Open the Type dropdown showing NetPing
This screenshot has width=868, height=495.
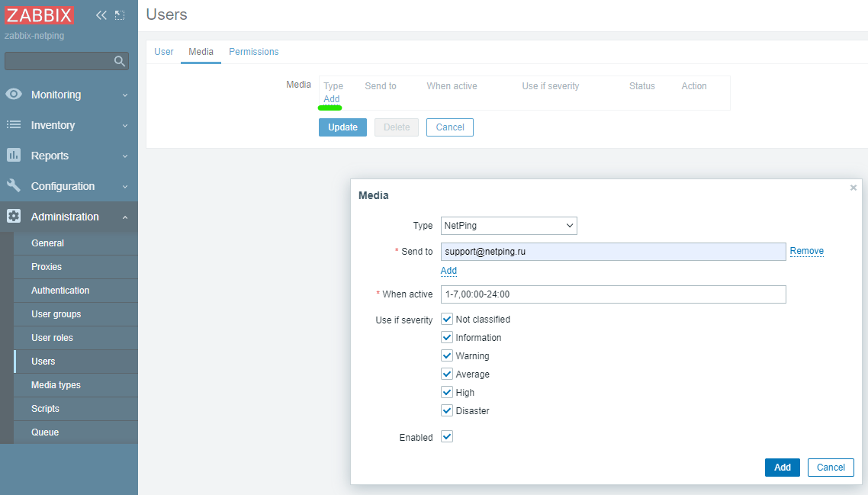[509, 226]
